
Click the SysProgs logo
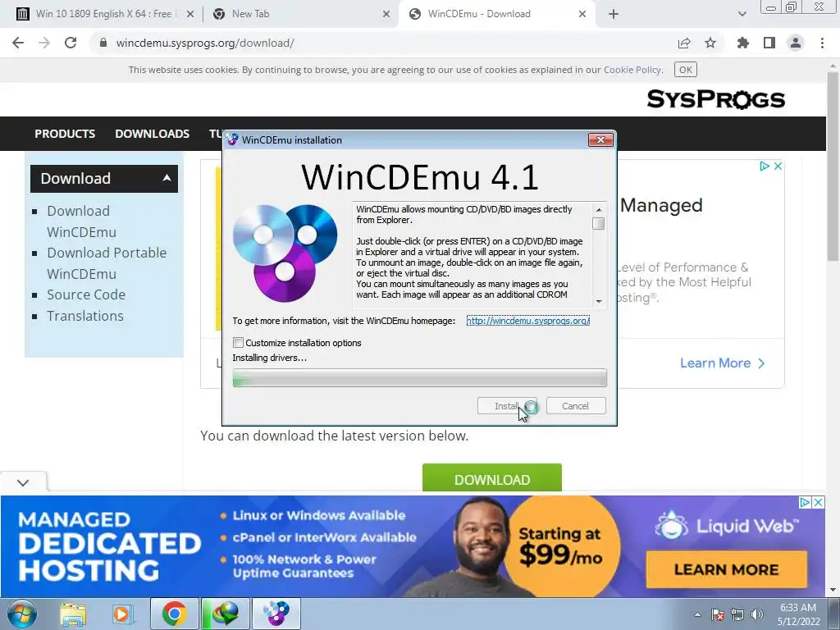(715, 99)
